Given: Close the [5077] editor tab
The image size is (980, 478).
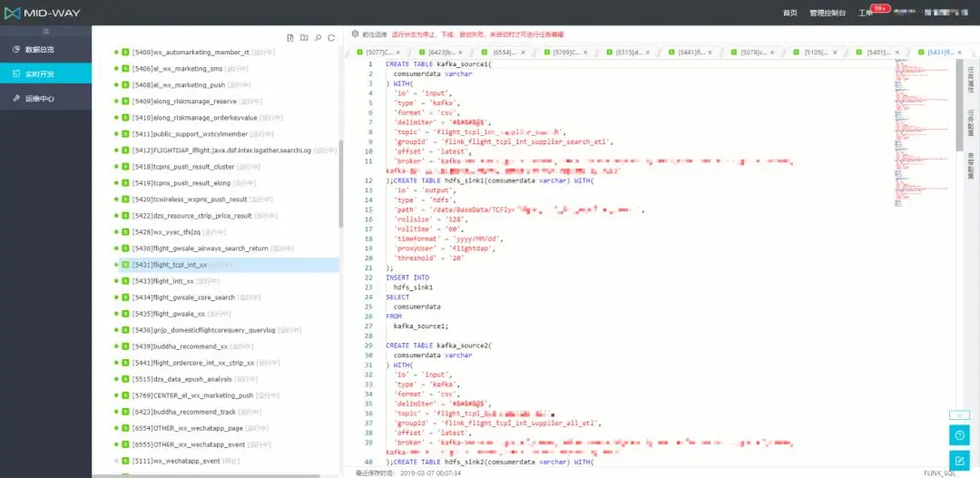Looking at the screenshot, I should (x=398, y=53).
